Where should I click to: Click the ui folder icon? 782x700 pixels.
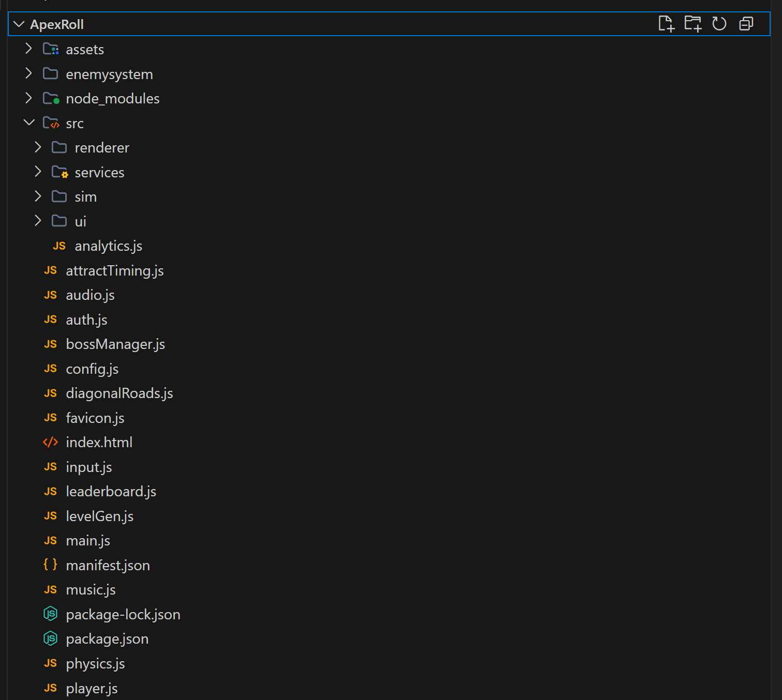tap(59, 221)
